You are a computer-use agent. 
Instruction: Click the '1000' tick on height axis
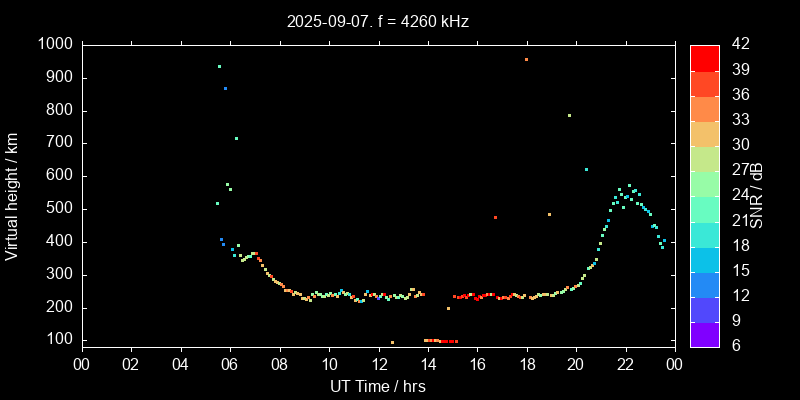tap(54, 45)
